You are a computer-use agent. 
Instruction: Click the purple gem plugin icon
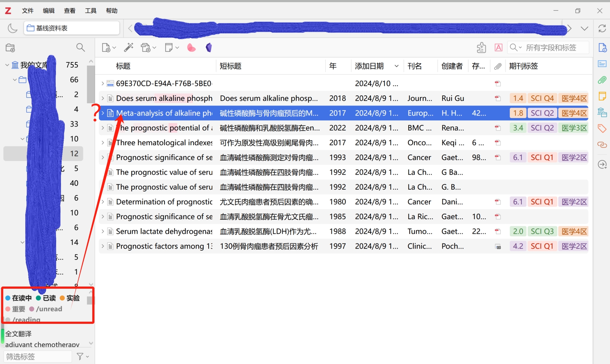209,47
